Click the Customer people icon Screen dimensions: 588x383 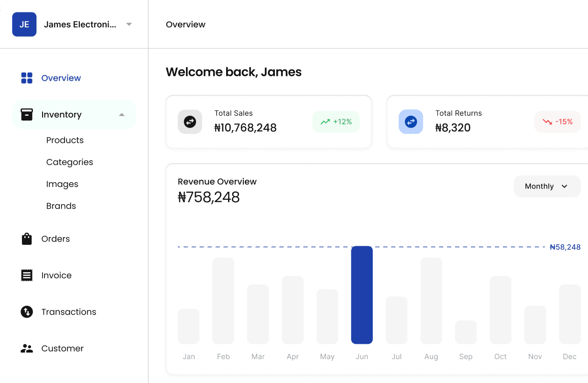click(x=27, y=349)
